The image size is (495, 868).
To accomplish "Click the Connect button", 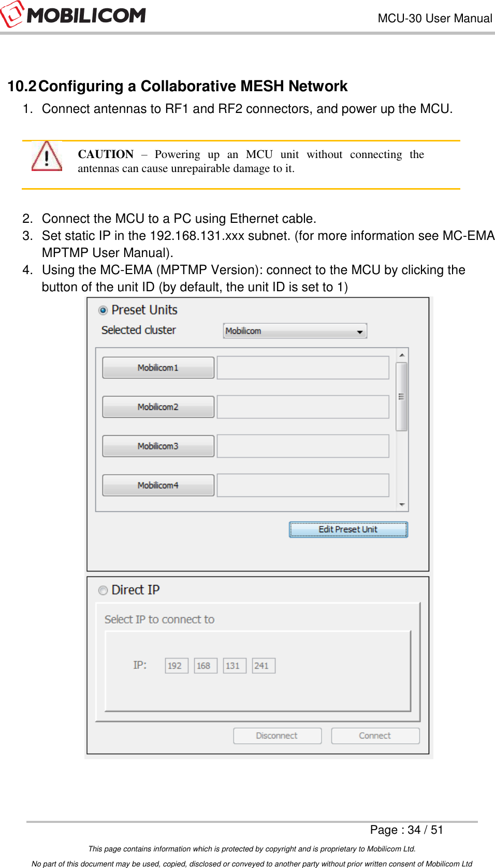I will coord(375,735).
